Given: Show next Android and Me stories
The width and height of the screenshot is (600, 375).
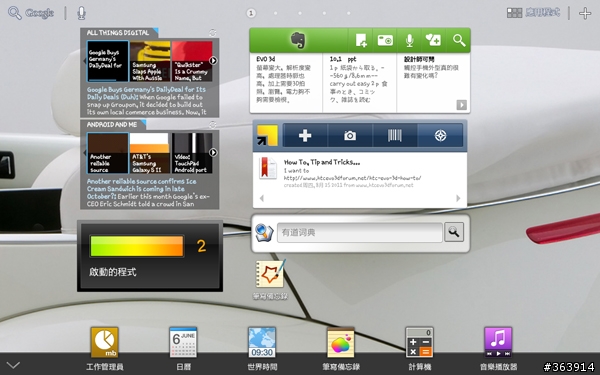Looking at the screenshot, I should (x=213, y=152).
